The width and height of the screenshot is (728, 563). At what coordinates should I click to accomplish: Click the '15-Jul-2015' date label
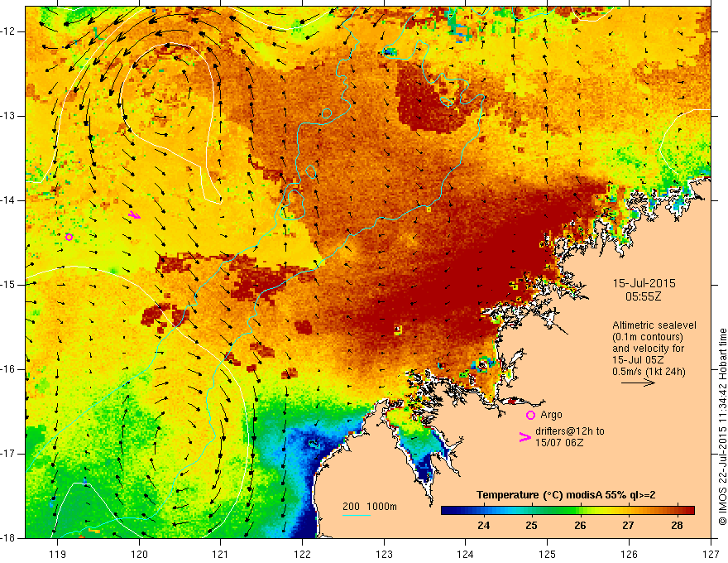coord(644,283)
